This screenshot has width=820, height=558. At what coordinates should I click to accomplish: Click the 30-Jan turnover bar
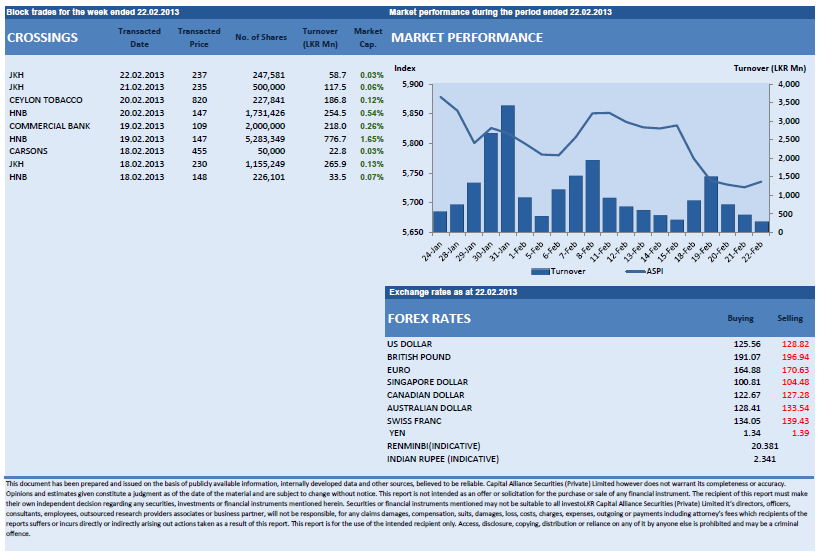pyautogui.click(x=491, y=183)
